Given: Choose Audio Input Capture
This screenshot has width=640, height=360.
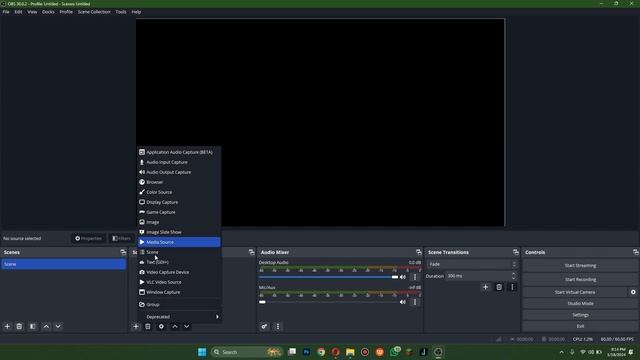Looking at the screenshot, I should point(180,162).
